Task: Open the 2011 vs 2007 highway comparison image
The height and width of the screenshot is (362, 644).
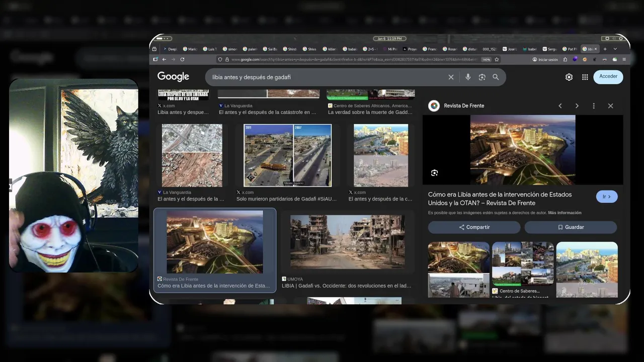Action: click(x=288, y=155)
